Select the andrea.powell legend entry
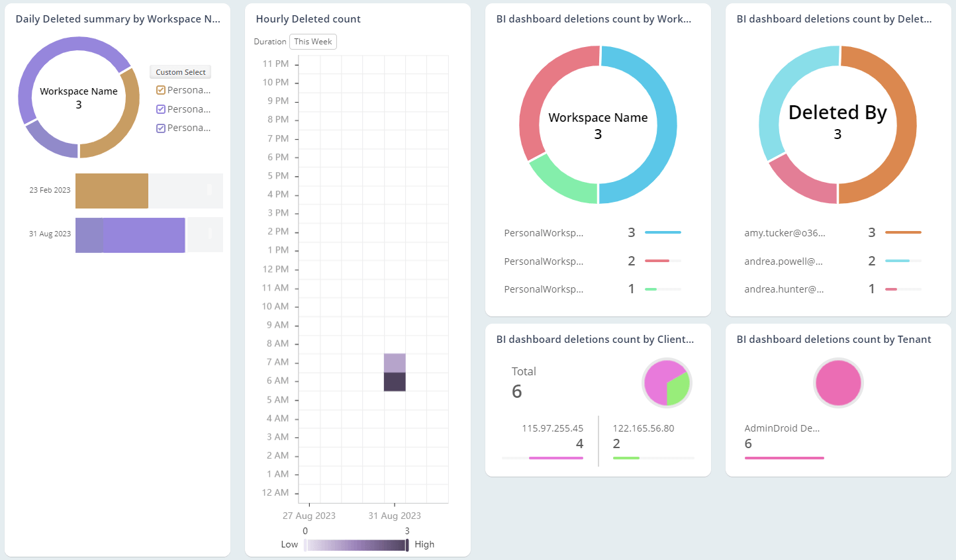The image size is (956, 560). tap(785, 261)
